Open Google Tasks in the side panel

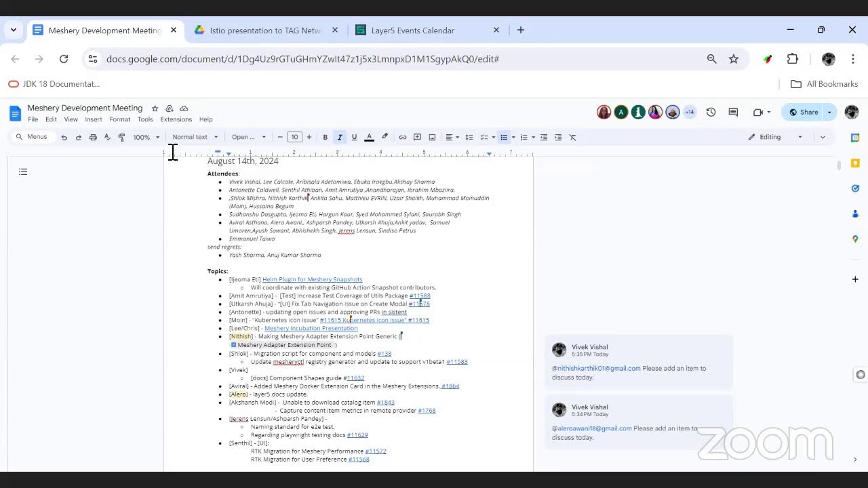pyautogui.click(x=855, y=188)
